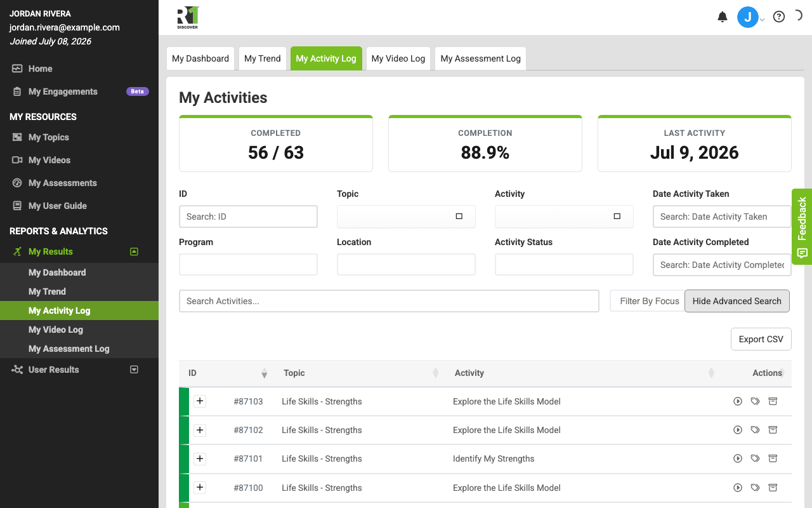Archive activity #87102

coord(773,430)
